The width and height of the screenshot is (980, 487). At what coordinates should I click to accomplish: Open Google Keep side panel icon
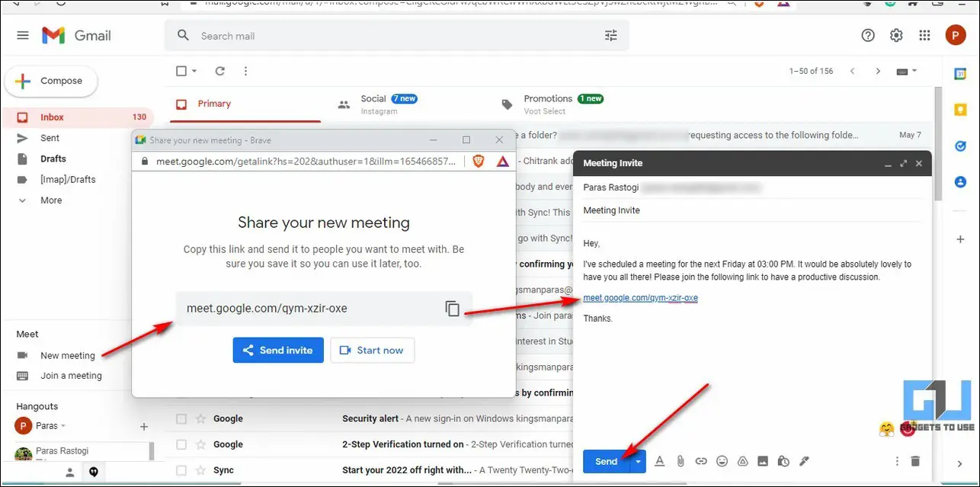960,110
